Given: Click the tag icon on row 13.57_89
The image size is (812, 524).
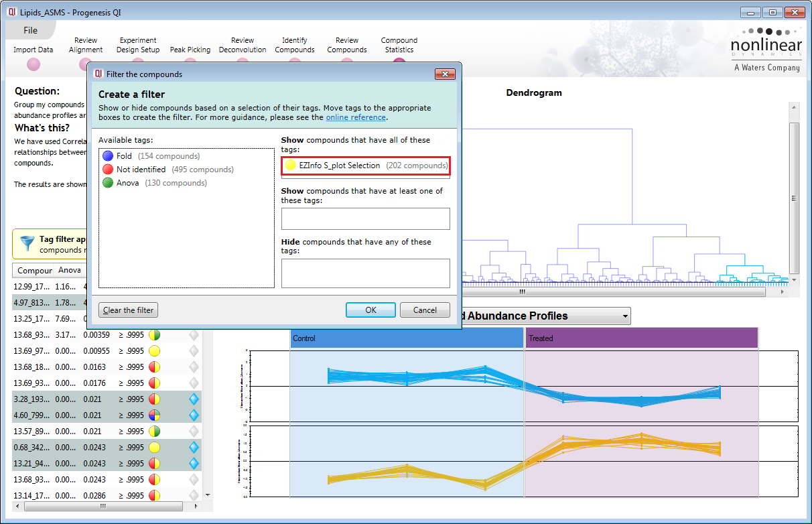Looking at the screenshot, I should [154, 431].
